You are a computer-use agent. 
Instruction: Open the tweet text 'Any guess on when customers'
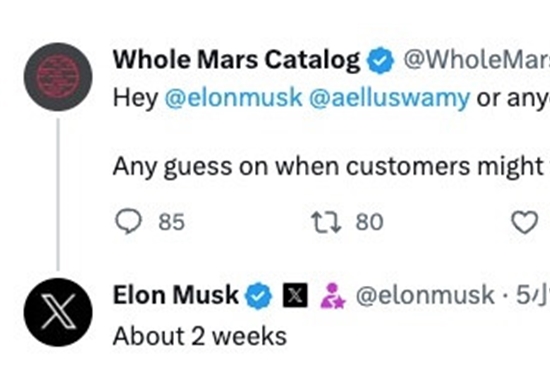pos(291,167)
